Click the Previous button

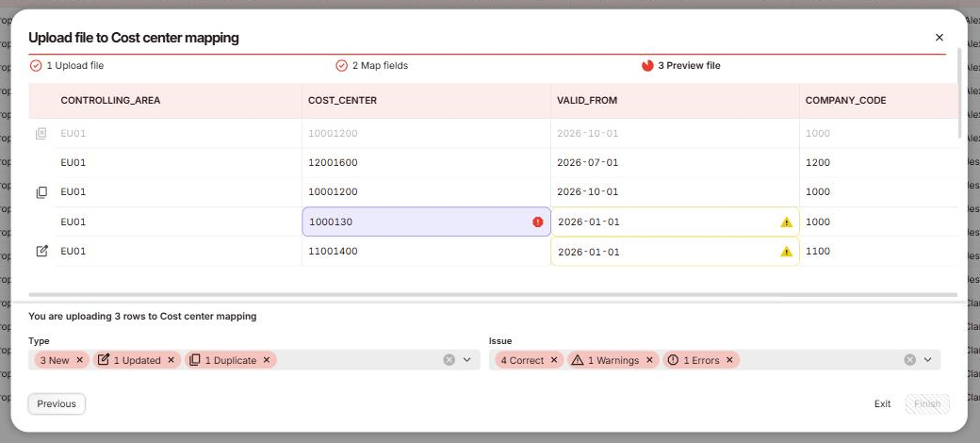[x=57, y=403]
